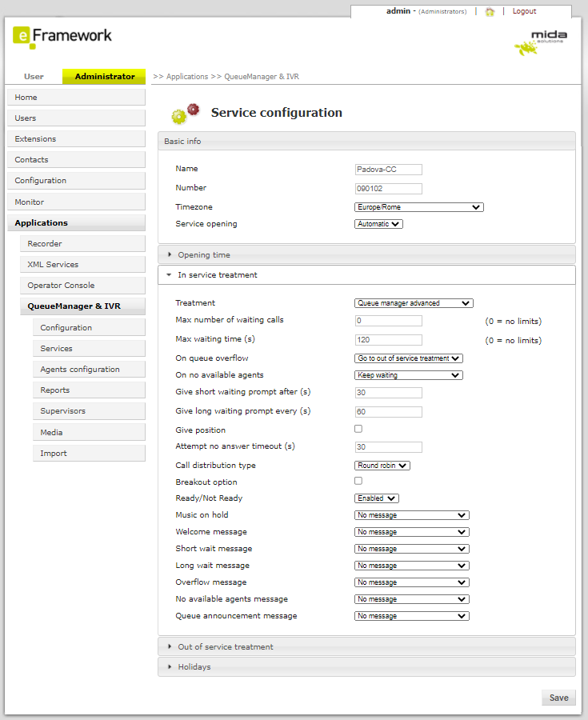Click Give long waiting prompt every field

coord(388,412)
